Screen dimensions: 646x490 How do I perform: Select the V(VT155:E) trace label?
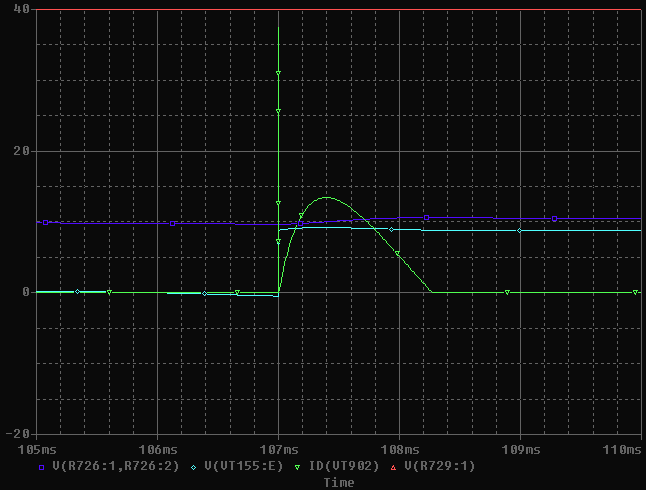click(244, 466)
